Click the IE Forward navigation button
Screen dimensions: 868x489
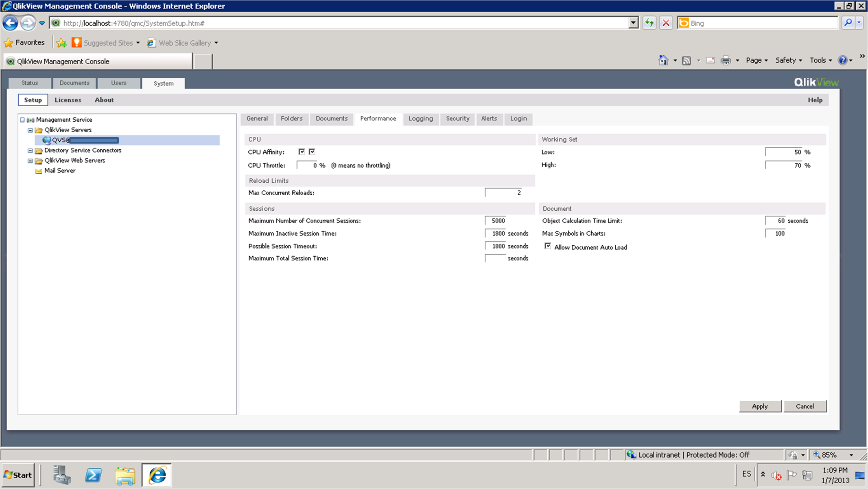pyautogui.click(x=28, y=23)
